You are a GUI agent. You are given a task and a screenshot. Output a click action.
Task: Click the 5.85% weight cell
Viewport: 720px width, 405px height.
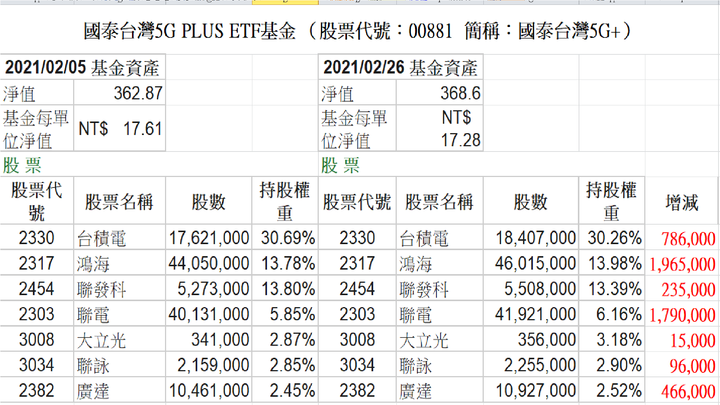click(285, 314)
